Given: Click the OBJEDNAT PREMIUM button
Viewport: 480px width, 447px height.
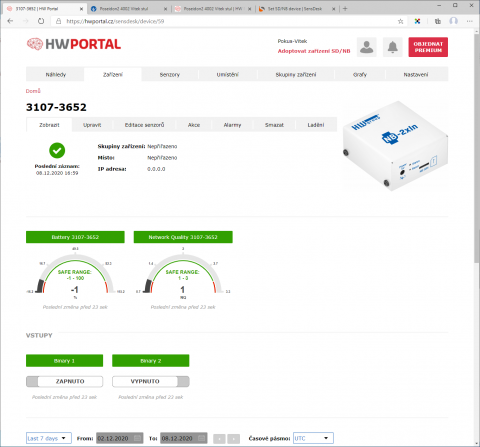Looking at the screenshot, I should 428,47.
